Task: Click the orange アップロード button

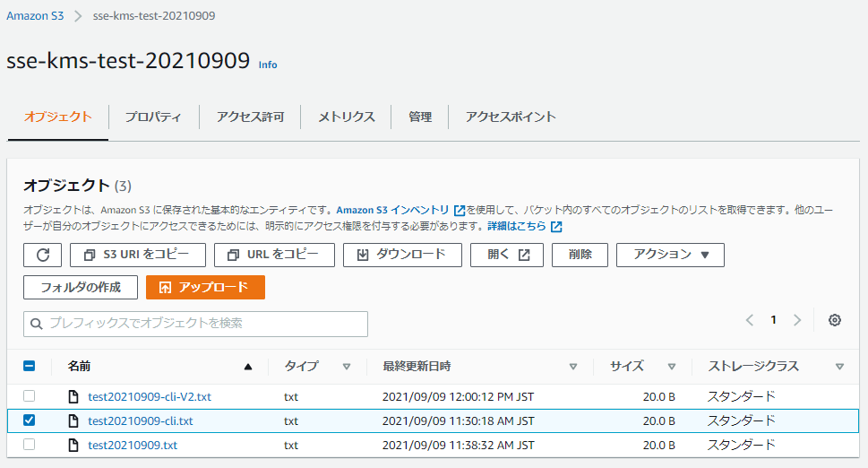Action: coord(205,288)
